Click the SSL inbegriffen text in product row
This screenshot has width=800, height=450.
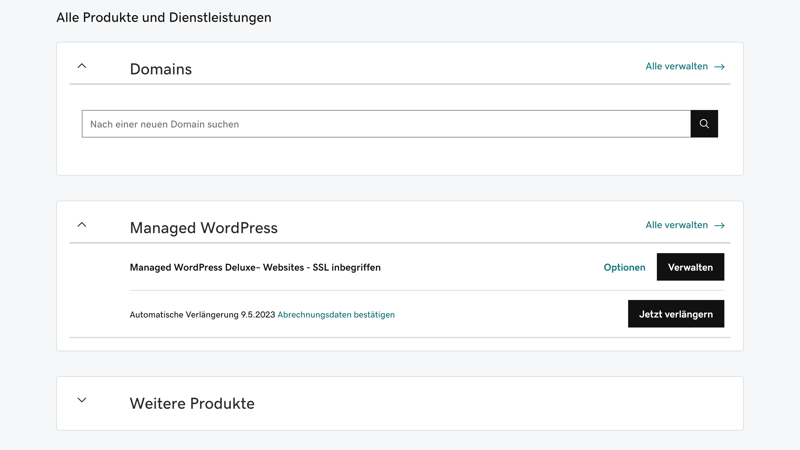(x=345, y=268)
